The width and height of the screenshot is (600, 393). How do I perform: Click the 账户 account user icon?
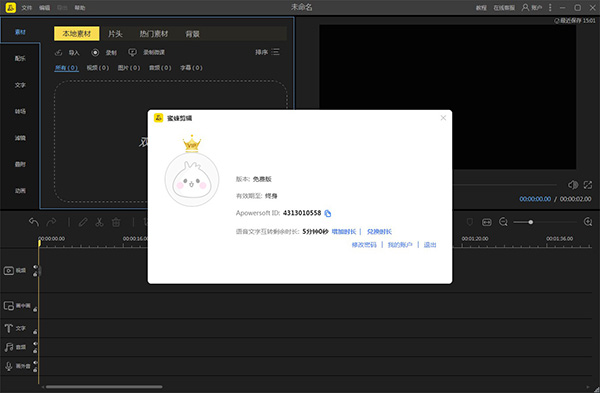click(x=525, y=7)
